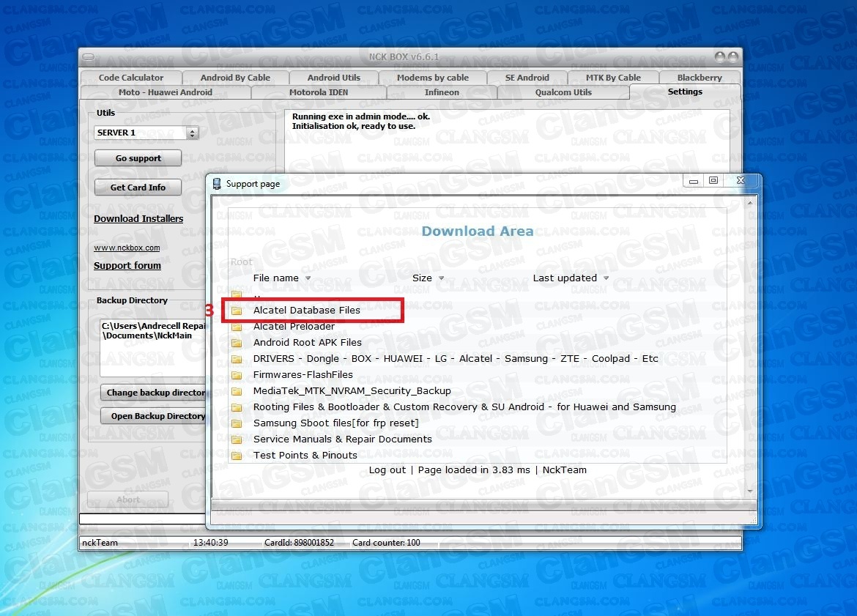Click the Firmwares-FlashFiles folder icon
This screenshot has width=857, height=616.
(x=237, y=375)
